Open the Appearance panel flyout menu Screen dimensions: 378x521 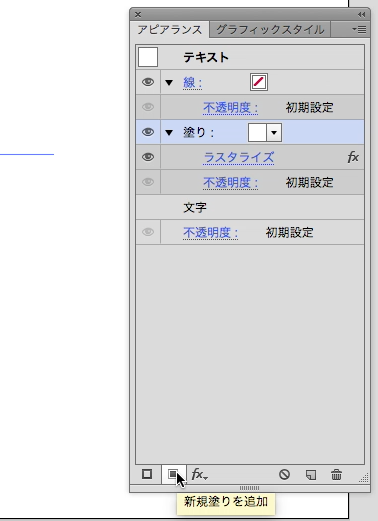pyautogui.click(x=359, y=30)
